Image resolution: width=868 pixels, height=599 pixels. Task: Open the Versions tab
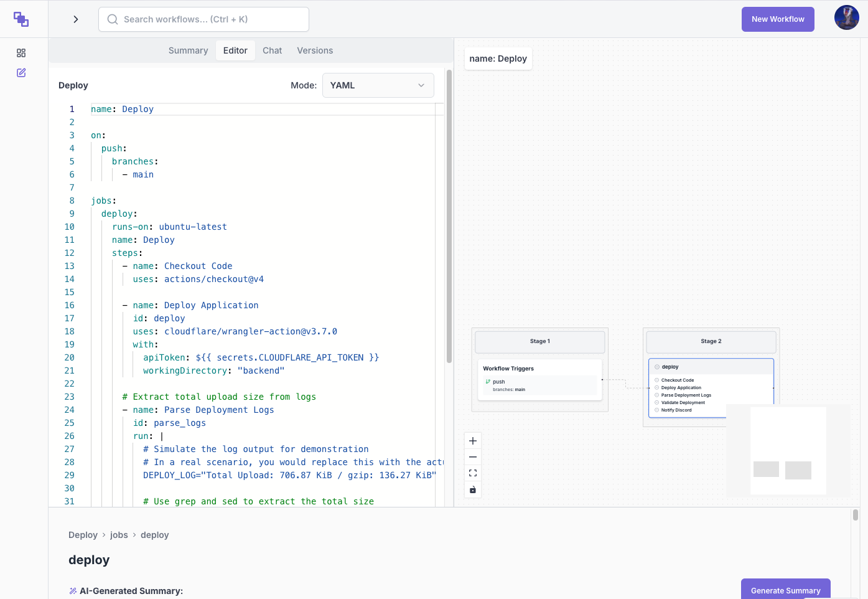tap(315, 50)
